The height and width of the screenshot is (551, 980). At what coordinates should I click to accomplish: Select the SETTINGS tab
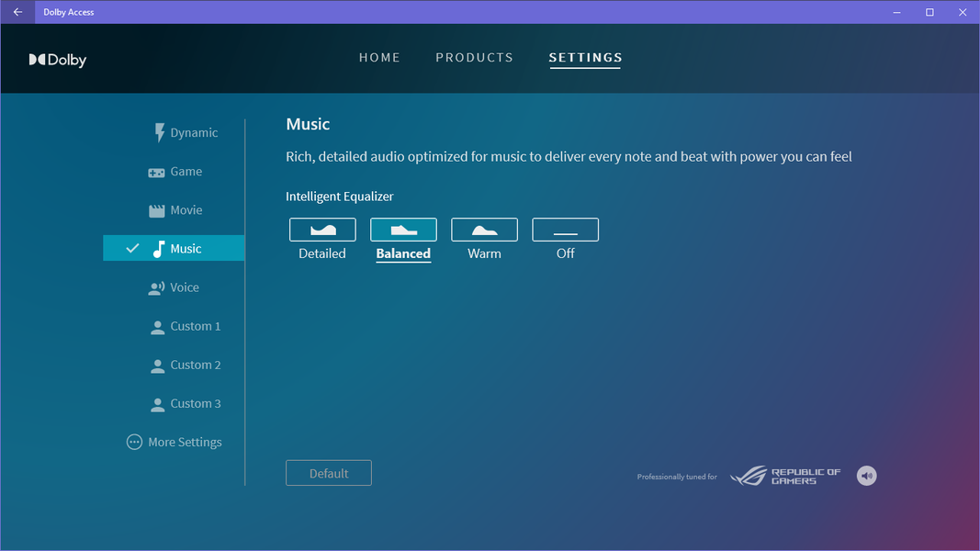[586, 58]
